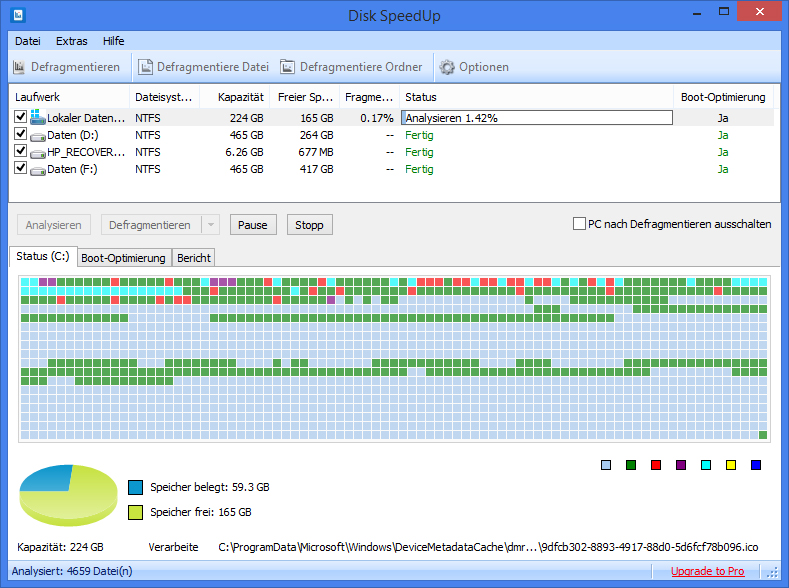This screenshot has width=789, height=588.
Task: Click the drive icon of Daten (D:)
Action: tap(38, 136)
